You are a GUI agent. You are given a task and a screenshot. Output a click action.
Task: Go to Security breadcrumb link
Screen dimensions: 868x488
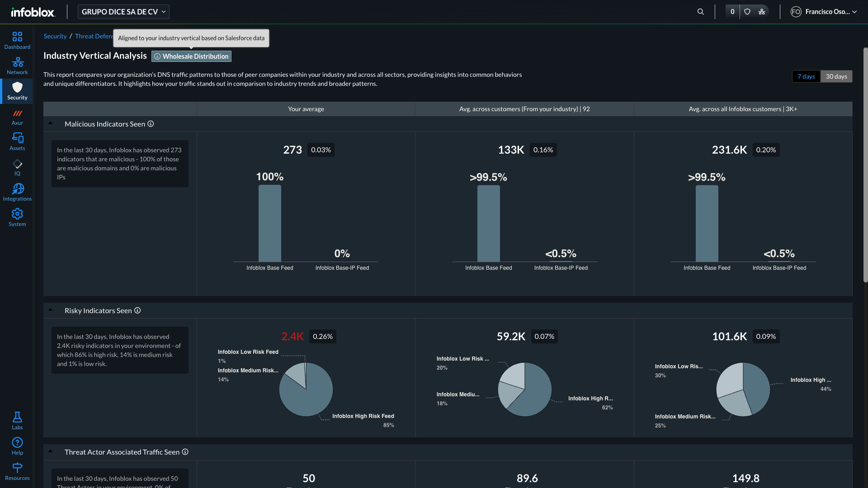click(55, 36)
